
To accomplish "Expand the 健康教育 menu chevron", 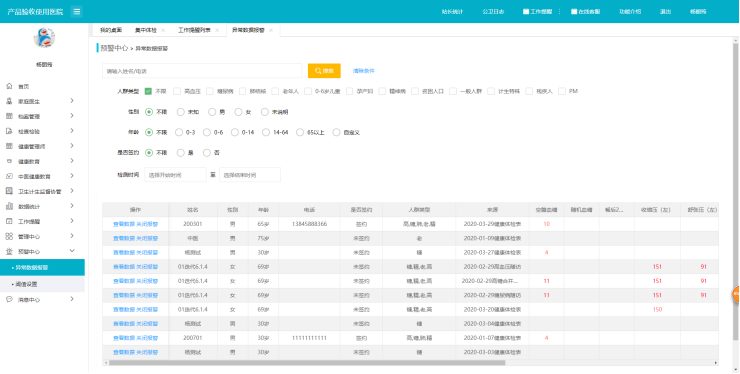I will tap(72, 161).
